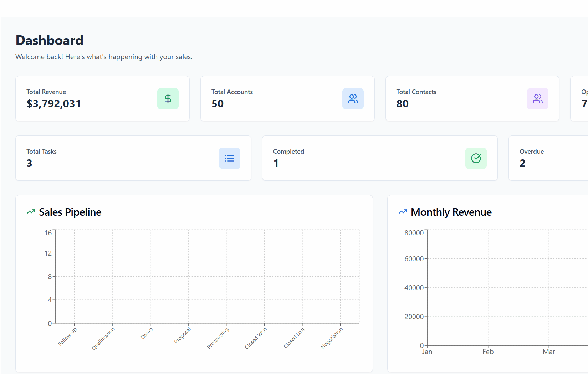
Task: Click the 8 y-axis value on pipeline chart
Action: point(50,277)
